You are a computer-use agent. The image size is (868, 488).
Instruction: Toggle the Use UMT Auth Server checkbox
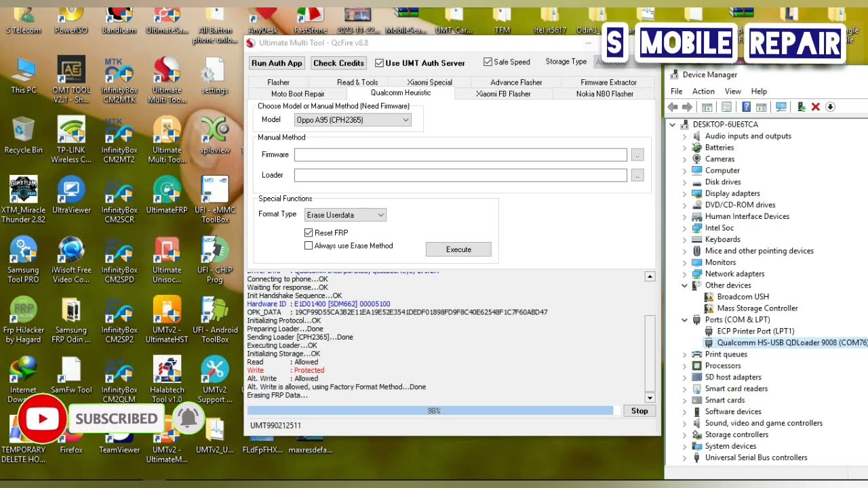click(379, 63)
